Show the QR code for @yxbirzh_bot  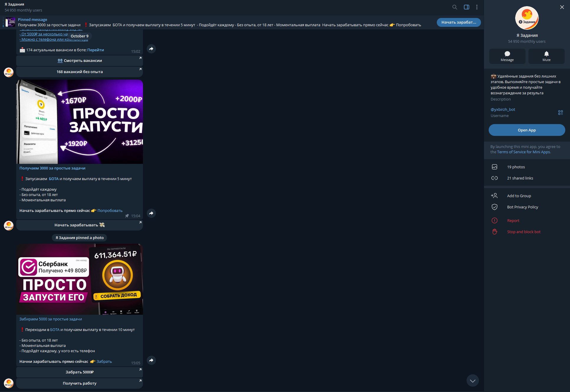(561, 113)
